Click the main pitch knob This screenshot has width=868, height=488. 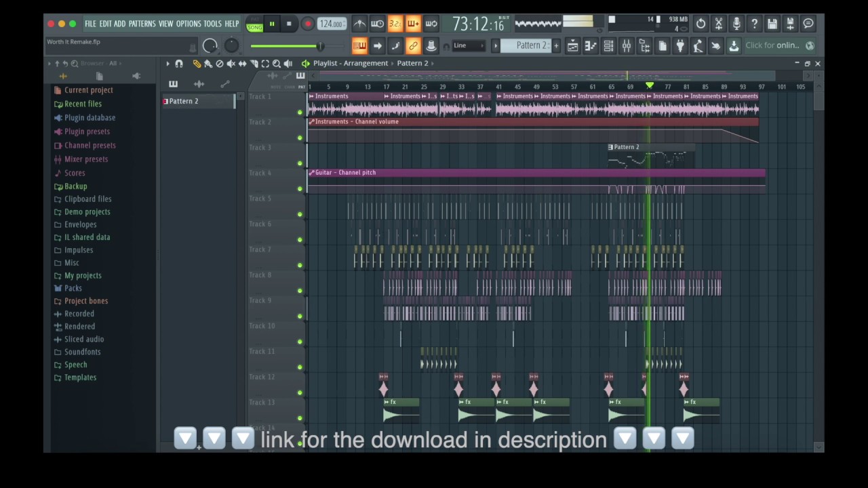point(231,45)
